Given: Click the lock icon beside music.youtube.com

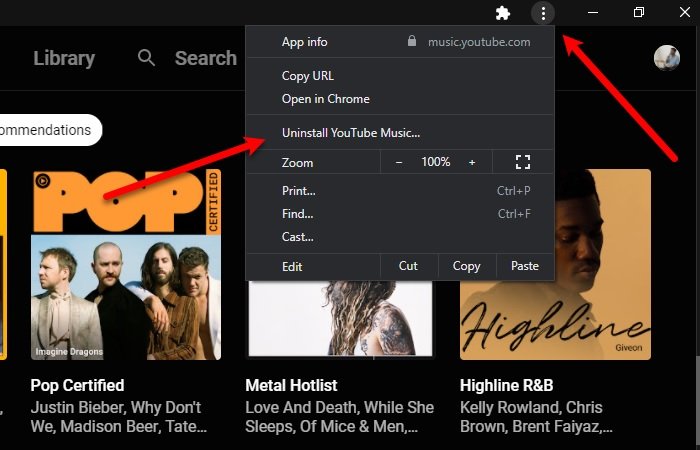Looking at the screenshot, I should click(412, 42).
